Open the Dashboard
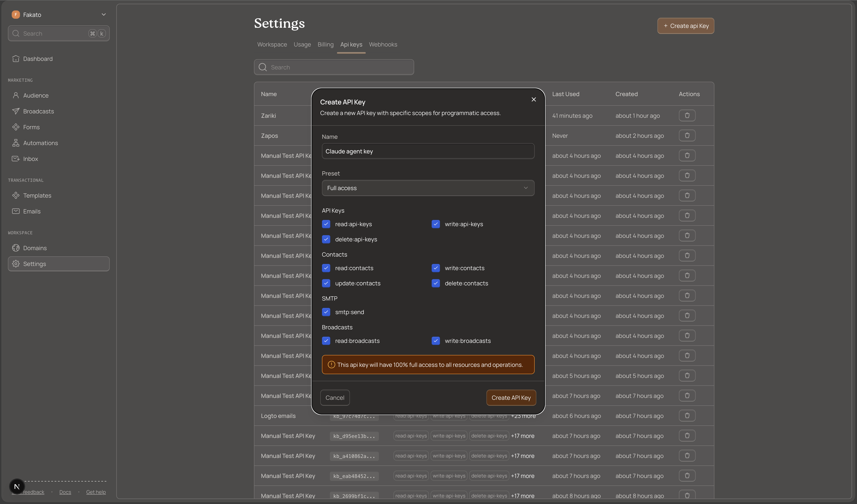 [38, 58]
